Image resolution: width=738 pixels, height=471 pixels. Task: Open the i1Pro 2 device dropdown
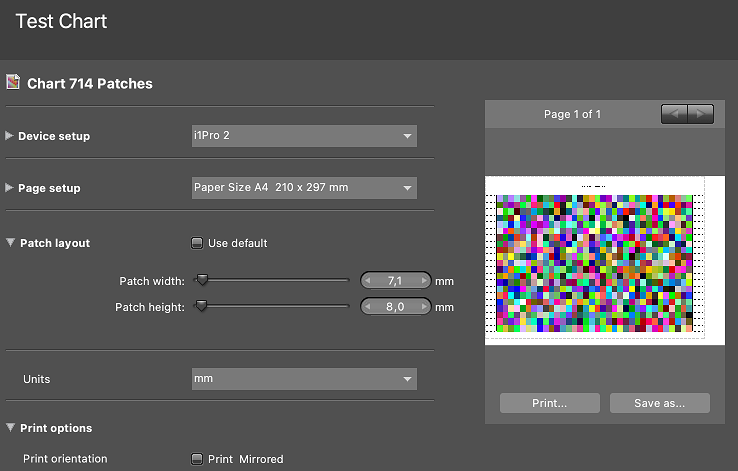point(304,136)
